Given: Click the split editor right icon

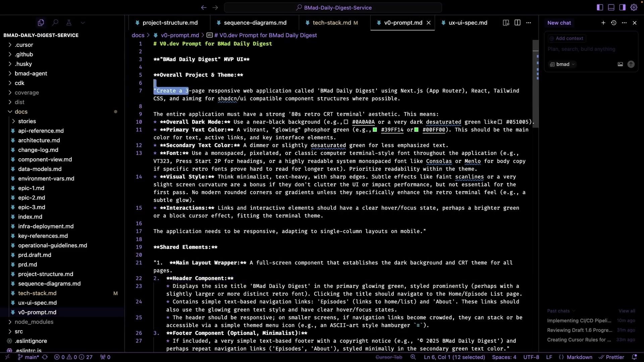Looking at the screenshot, I should point(517,22).
